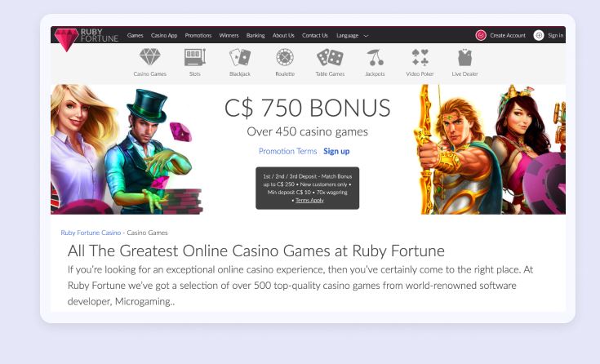Open the Banking menu item
The height and width of the screenshot is (364, 600).
pyautogui.click(x=256, y=35)
